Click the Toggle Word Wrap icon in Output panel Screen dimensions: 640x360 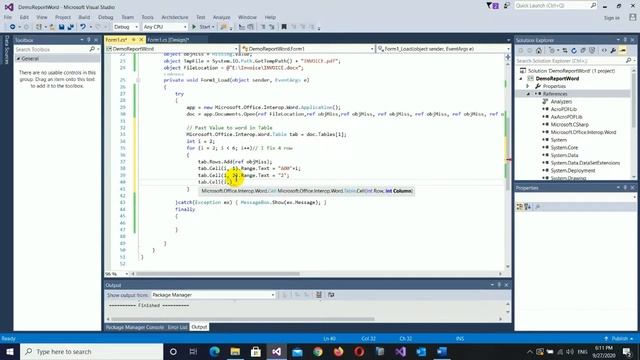(331, 295)
